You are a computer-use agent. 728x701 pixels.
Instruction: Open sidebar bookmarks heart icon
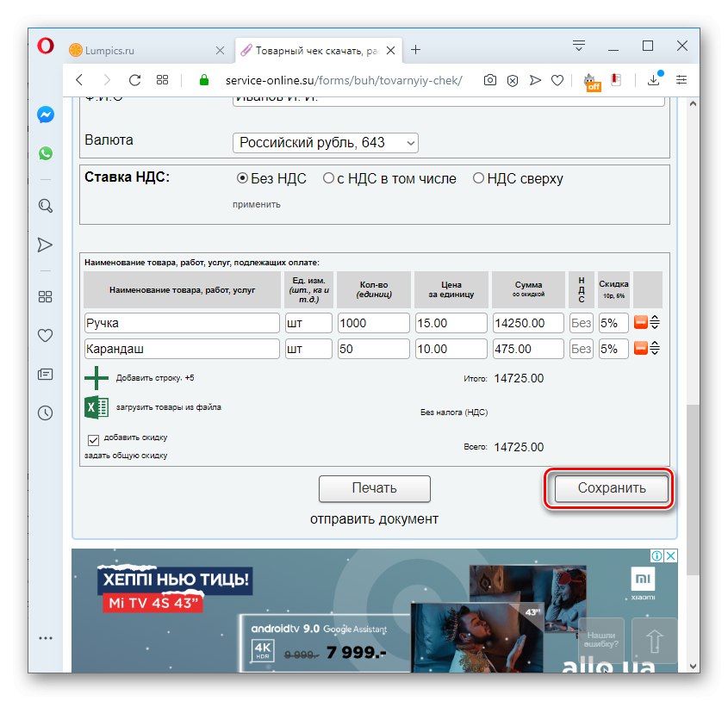coord(45,335)
